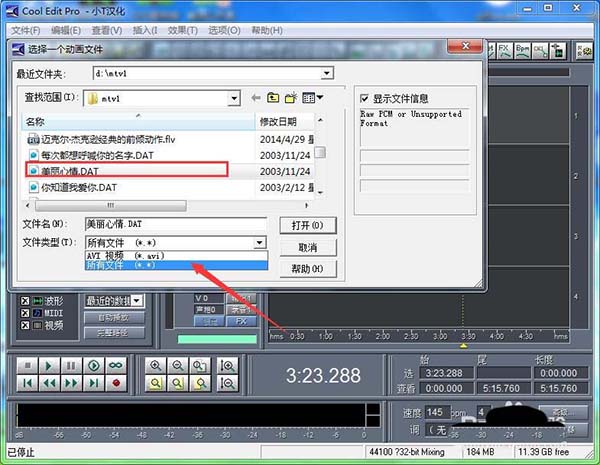Open the View Menu icon dropdown in the file dialog
600x465 pixels.
click(313, 98)
